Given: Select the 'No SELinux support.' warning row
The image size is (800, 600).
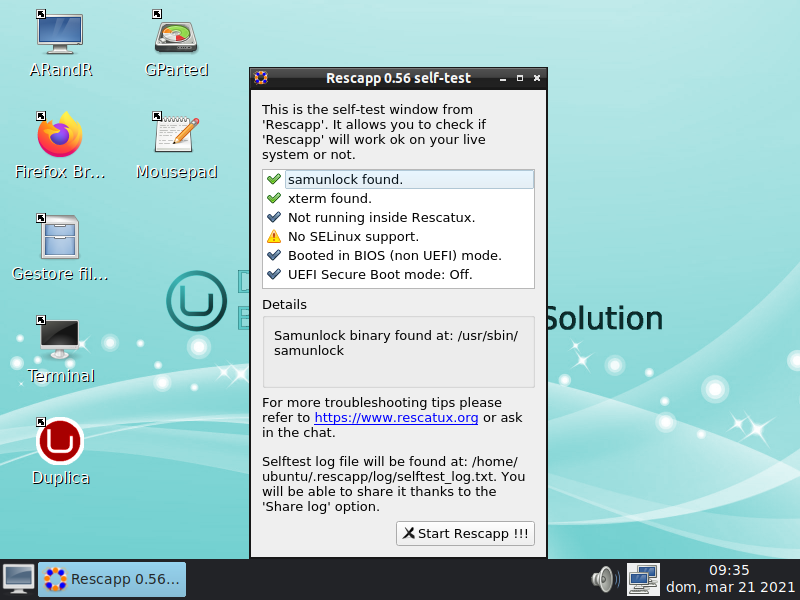Looking at the screenshot, I should [x=353, y=237].
